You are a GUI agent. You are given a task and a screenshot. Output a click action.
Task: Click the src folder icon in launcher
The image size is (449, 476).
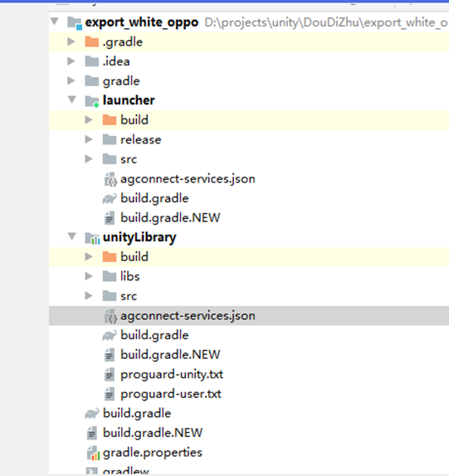click(110, 159)
